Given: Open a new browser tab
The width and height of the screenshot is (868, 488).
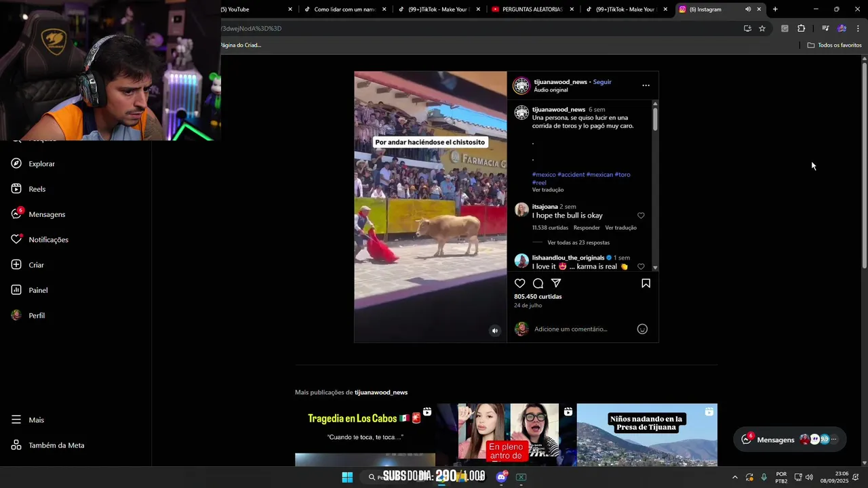Looking at the screenshot, I should pyautogui.click(x=775, y=9).
